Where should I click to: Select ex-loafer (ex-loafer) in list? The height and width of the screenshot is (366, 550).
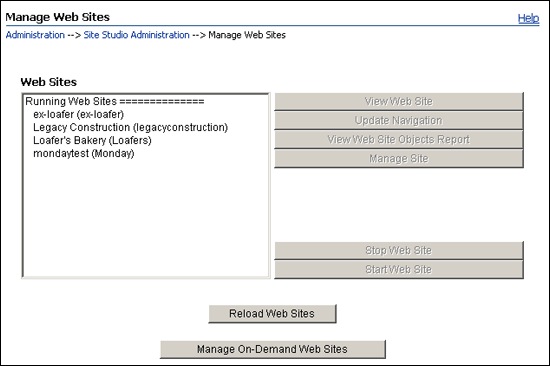pyautogui.click(x=146, y=114)
